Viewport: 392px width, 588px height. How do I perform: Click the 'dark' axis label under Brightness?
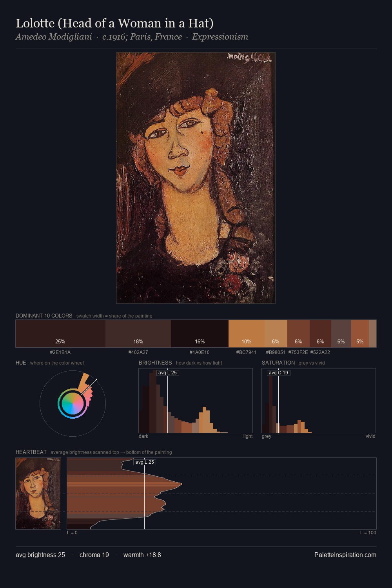(143, 436)
